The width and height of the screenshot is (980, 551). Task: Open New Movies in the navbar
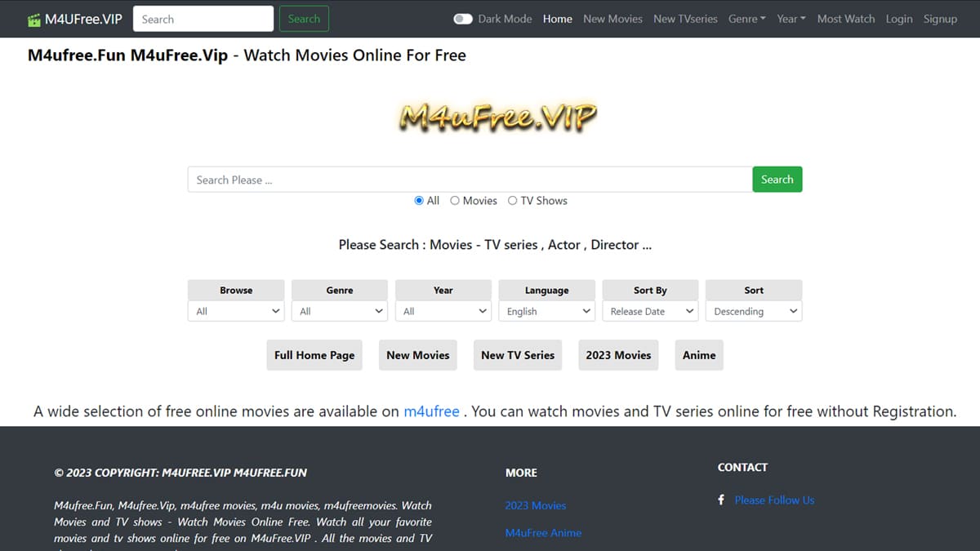pos(612,19)
